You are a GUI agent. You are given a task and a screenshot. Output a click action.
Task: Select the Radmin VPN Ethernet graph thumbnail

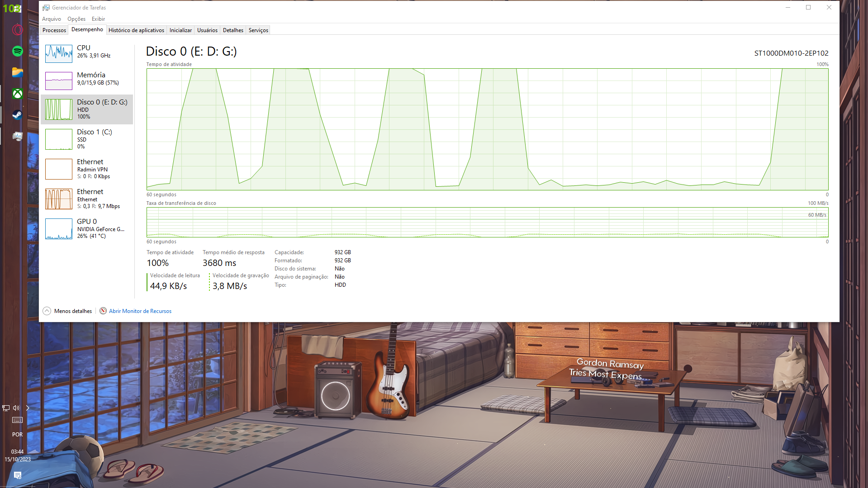tap(59, 169)
